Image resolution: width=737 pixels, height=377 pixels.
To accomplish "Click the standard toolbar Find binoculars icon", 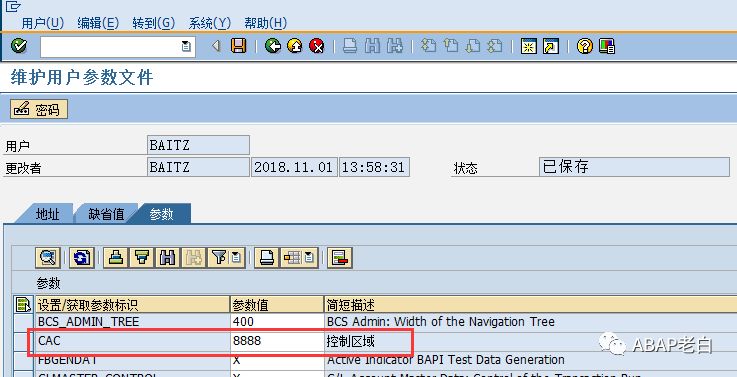I will pyautogui.click(x=372, y=46).
